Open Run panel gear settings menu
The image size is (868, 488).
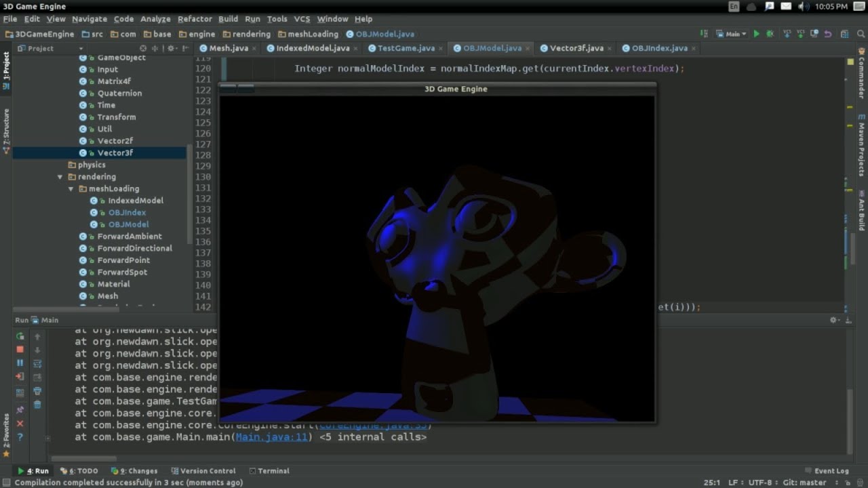(835, 320)
